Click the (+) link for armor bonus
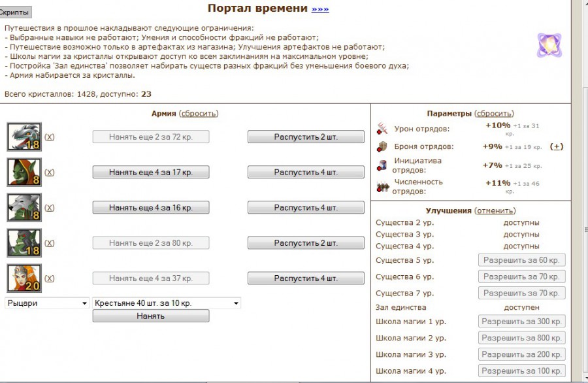 (x=556, y=146)
